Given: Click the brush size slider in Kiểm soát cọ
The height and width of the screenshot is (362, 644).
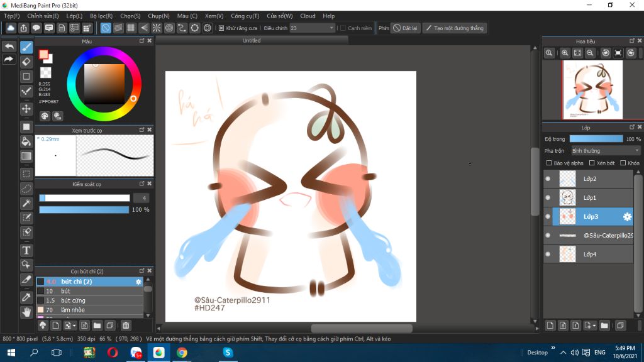Looking at the screenshot, I should point(84,198).
